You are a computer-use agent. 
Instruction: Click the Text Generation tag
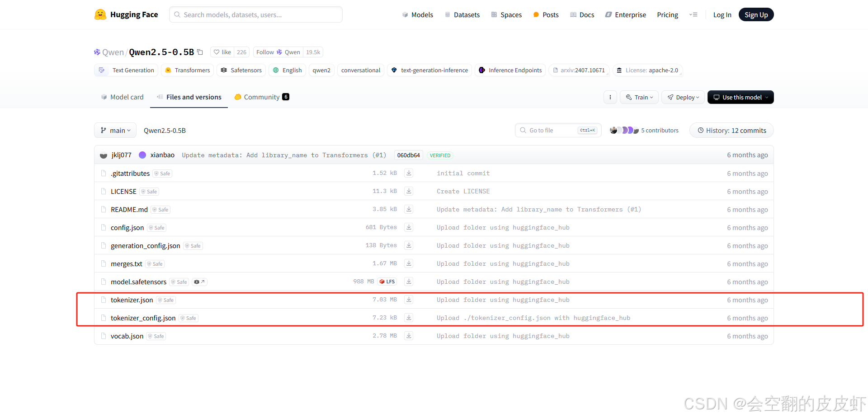click(x=127, y=70)
